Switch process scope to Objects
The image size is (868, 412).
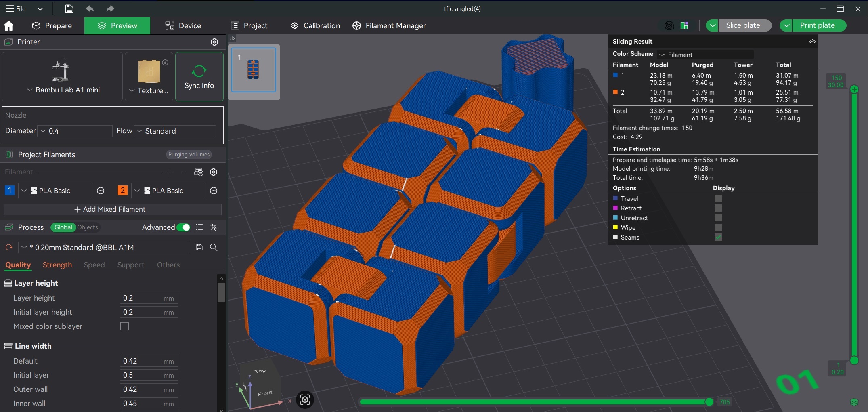(x=88, y=227)
